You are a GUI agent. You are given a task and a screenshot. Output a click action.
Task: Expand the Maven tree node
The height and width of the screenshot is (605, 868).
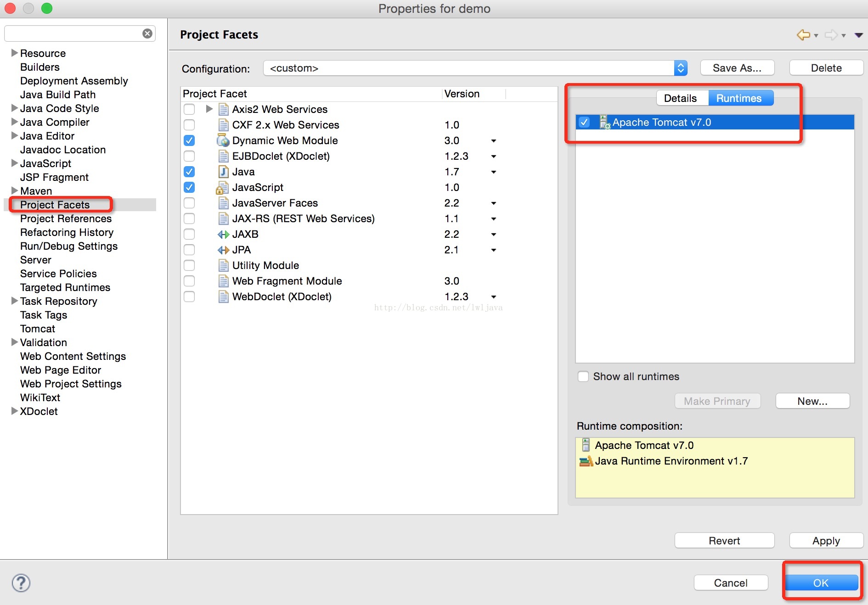click(15, 191)
